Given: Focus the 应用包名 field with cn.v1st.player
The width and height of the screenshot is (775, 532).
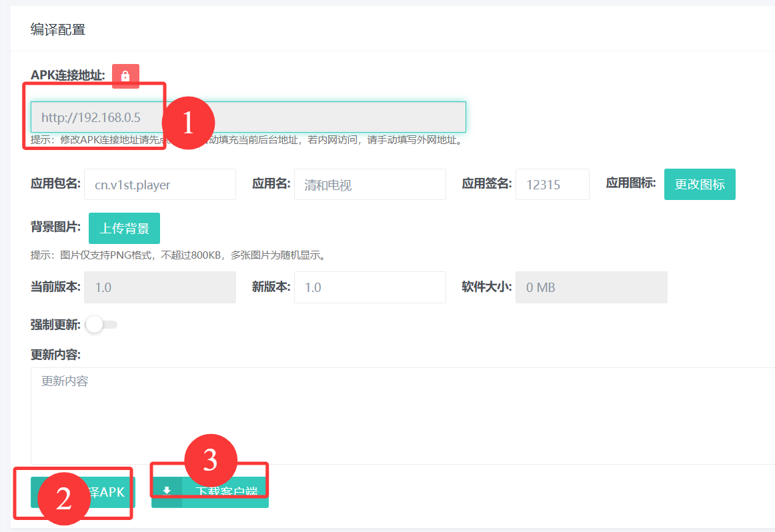Looking at the screenshot, I should [159, 185].
